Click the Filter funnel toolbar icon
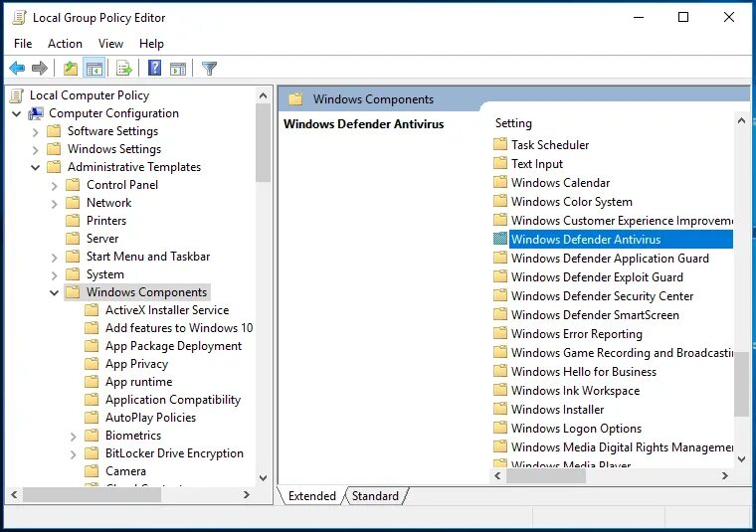This screenshot has height=532, width=756. [209, 69]
